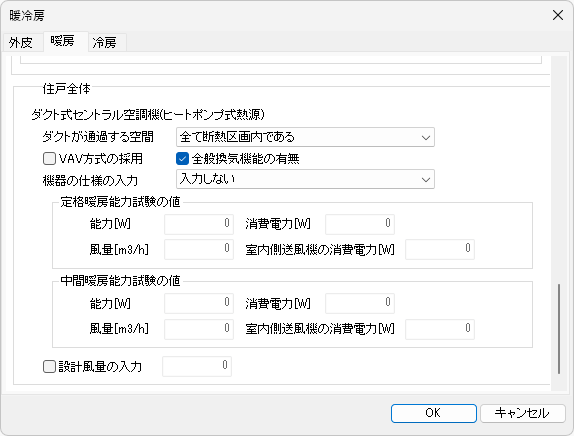The height and width of the screenshot is (436, 574).
Task: Select the 暖房 tab
Action: (x=63, y=41)
